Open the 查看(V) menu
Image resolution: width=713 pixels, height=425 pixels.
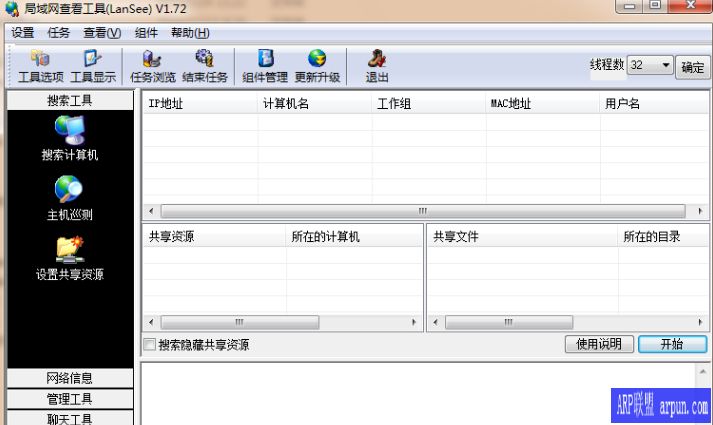point(102,33)
